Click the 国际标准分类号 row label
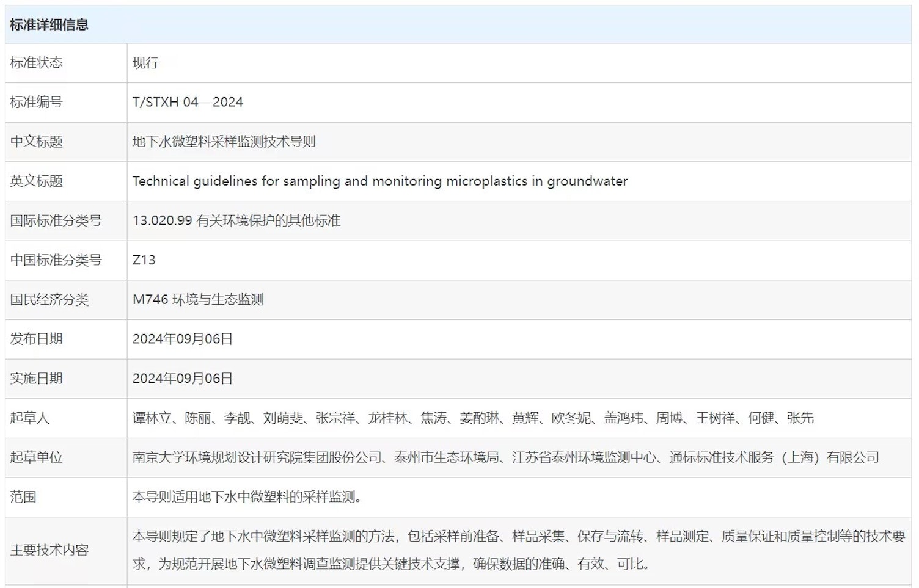The width and height of the screenshot is (919, 588). click(56, 220)
